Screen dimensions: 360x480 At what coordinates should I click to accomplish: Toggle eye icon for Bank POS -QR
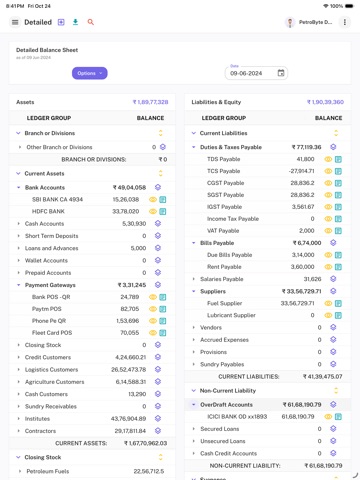(153, 297)
